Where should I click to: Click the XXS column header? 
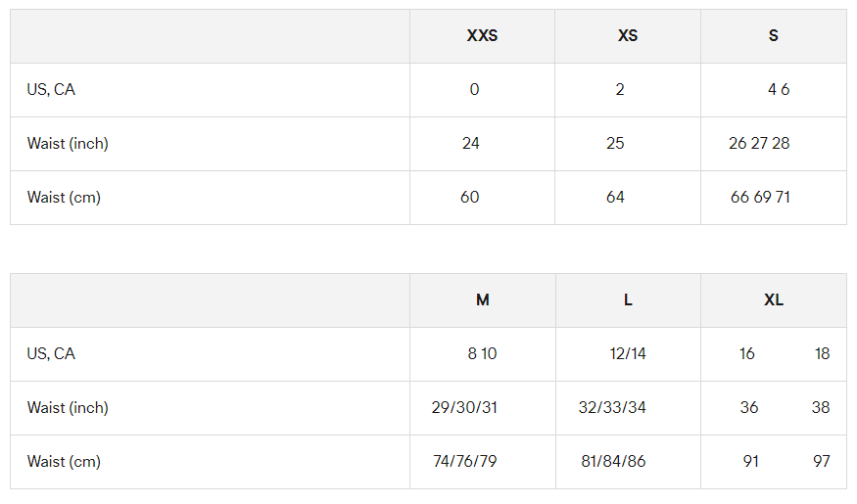pyautogui.click(x=482, y=36)
